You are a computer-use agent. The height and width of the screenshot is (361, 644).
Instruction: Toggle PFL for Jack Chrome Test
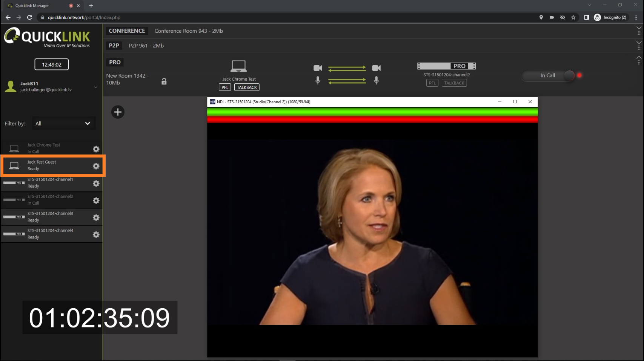(225, 87)
